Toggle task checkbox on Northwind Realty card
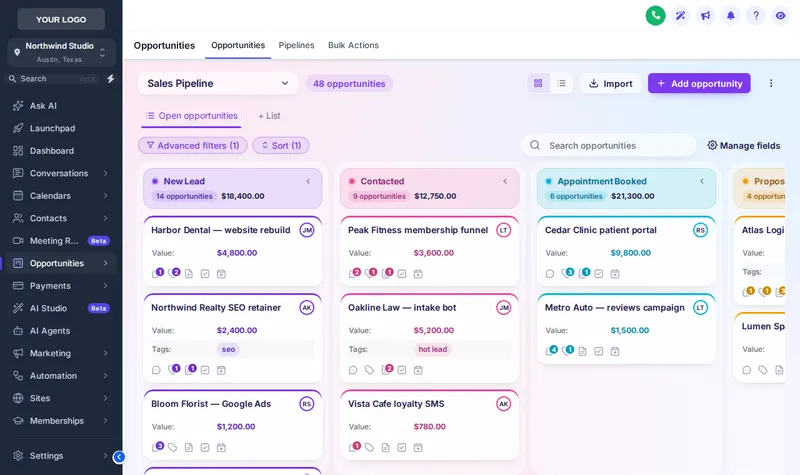The width and height of the screenshot is (800, 475). point(205,370)
